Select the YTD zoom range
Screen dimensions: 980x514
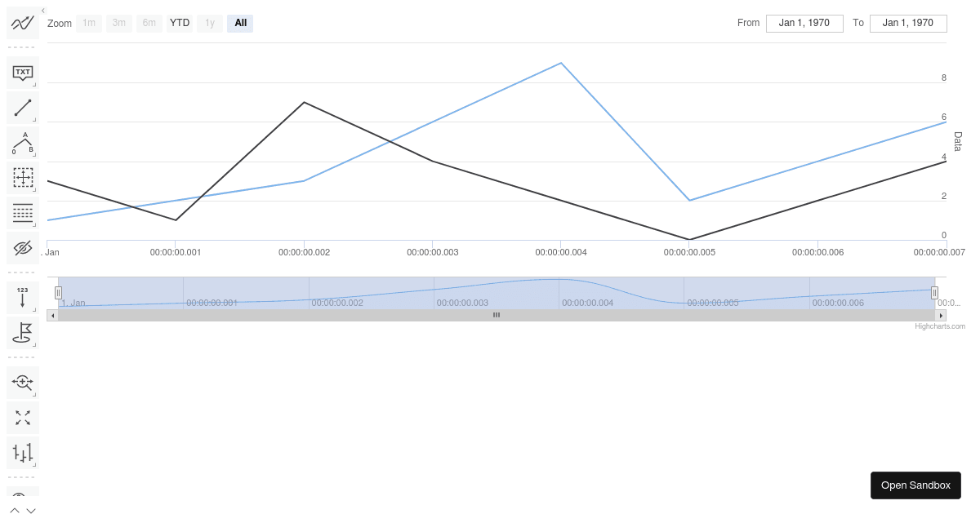(180, 23)
